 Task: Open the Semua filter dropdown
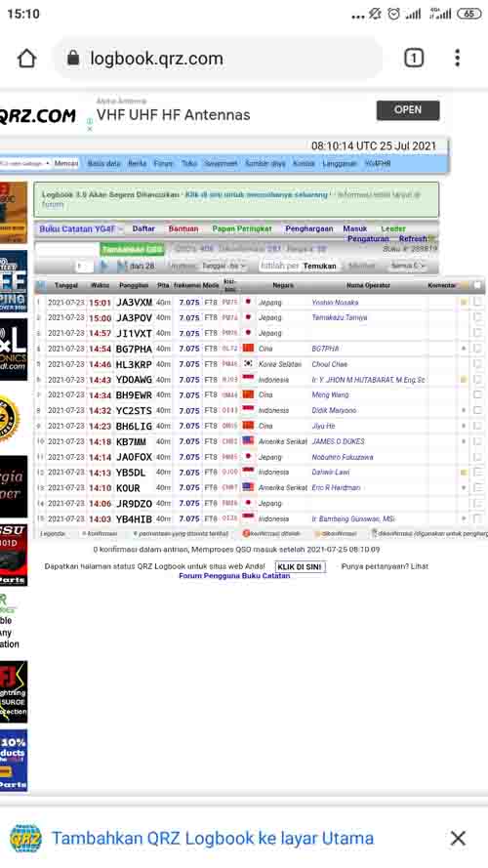point(408,267)
